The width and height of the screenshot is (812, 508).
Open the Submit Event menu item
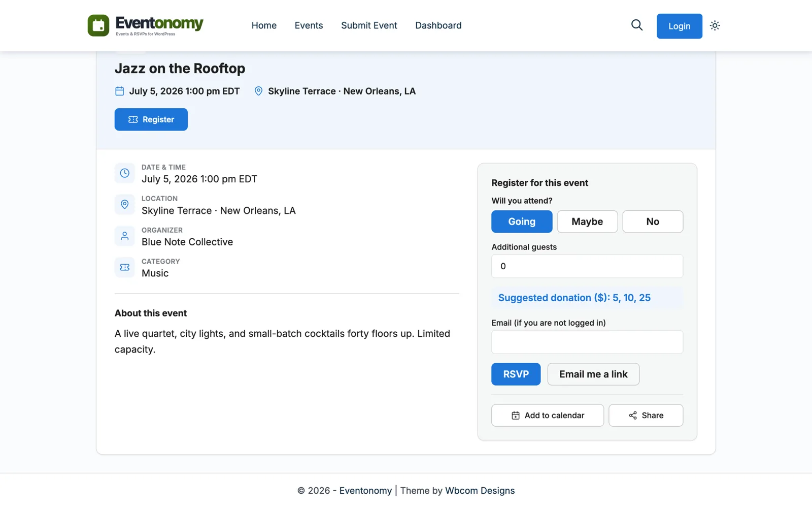tap(369, 25)
